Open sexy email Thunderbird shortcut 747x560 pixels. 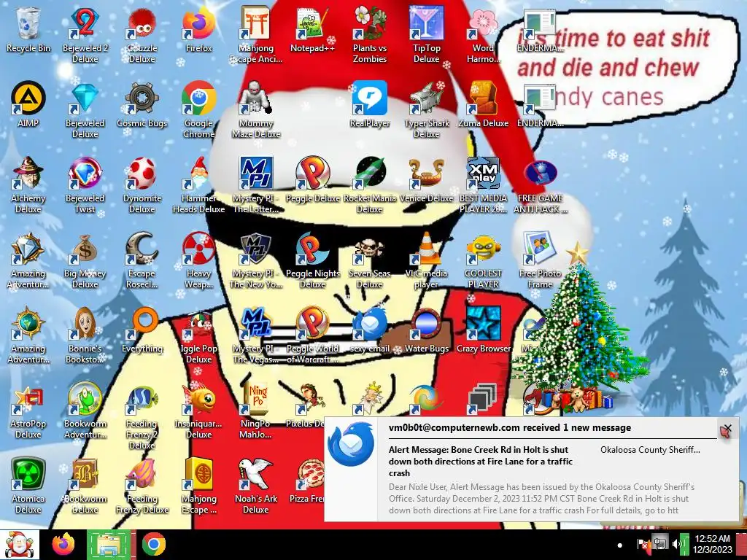pyautogui.click(x=370, y=330)
